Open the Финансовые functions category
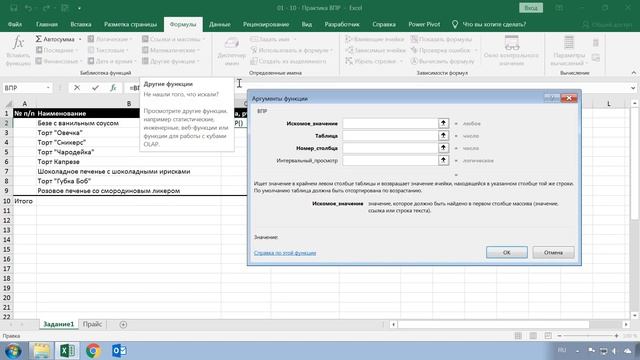Image resolution: width=640 pixels, height=360 pixels. (58, 61)
